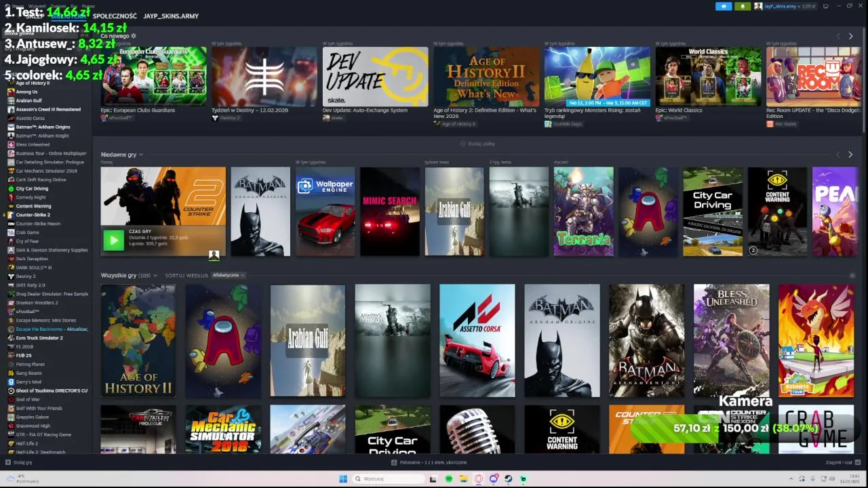The height and width of the screenshot is (488, 868).
Task: Open the JAYP_SKINS.ARMY profile tab
Action: point(171,16)
